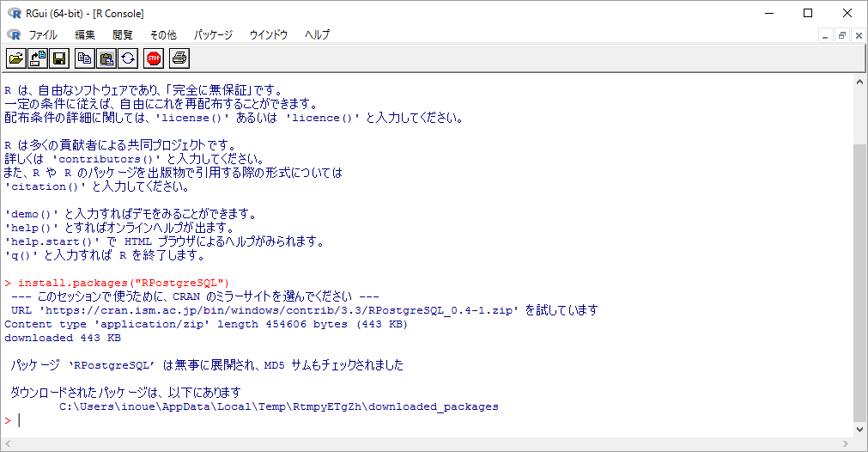
Task: Click the 'demo()' text line
Action: click(131, 214)
